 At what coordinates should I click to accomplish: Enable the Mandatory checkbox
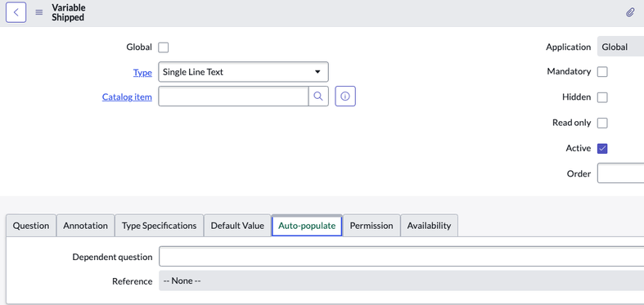pyautogui.click(x=602, y=72)
